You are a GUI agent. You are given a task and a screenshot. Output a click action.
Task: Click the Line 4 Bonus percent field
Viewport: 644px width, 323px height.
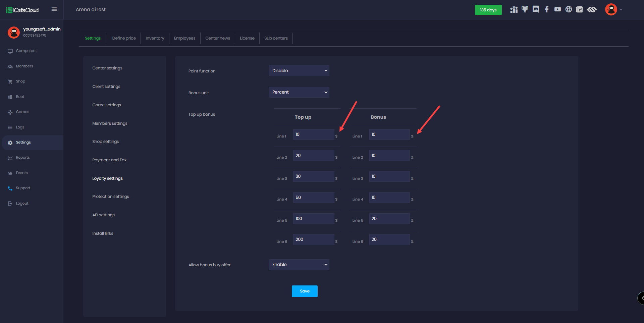[x=389, y=198]
